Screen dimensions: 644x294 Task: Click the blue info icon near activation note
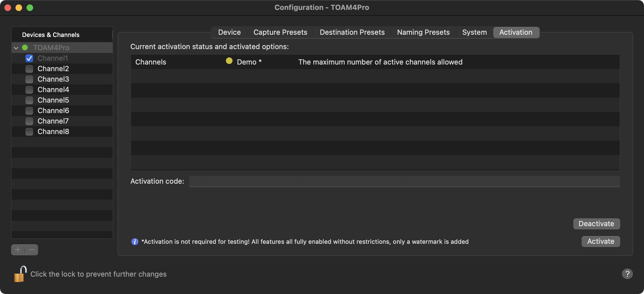click(135, 242)
